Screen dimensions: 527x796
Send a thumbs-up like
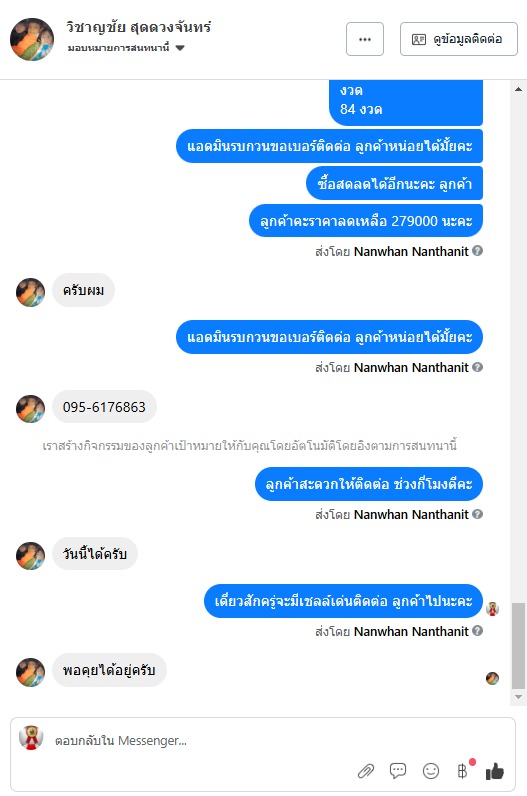pos(495,772)
